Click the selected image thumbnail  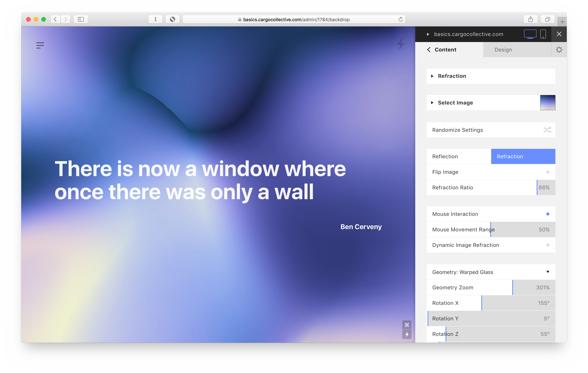point(547,102)
